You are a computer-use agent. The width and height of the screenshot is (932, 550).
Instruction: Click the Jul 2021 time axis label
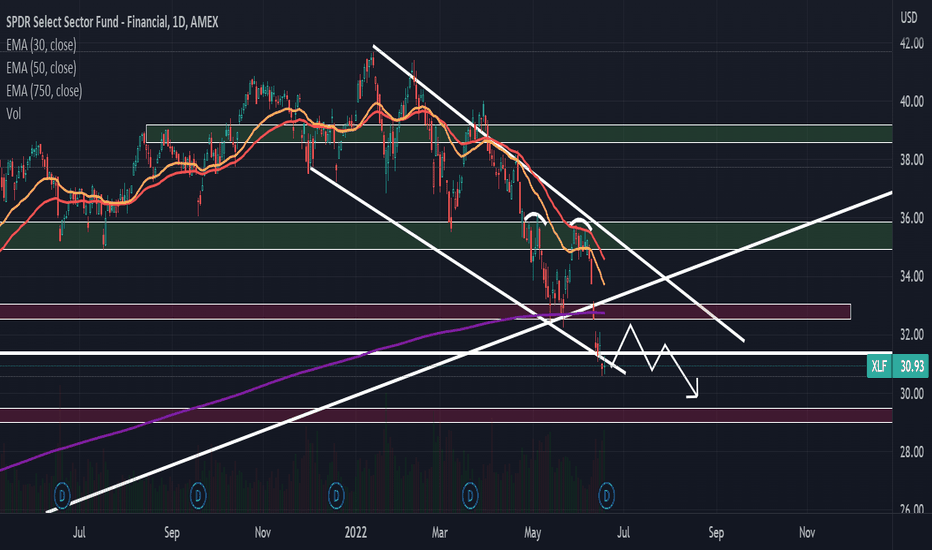(79, 532)
